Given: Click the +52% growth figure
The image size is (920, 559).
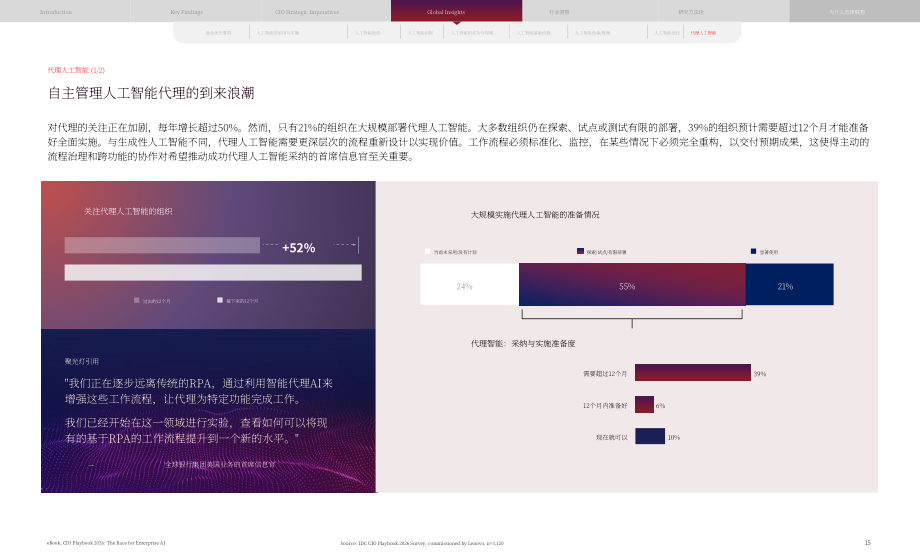Looking at the screenshot, I should 299,248.
